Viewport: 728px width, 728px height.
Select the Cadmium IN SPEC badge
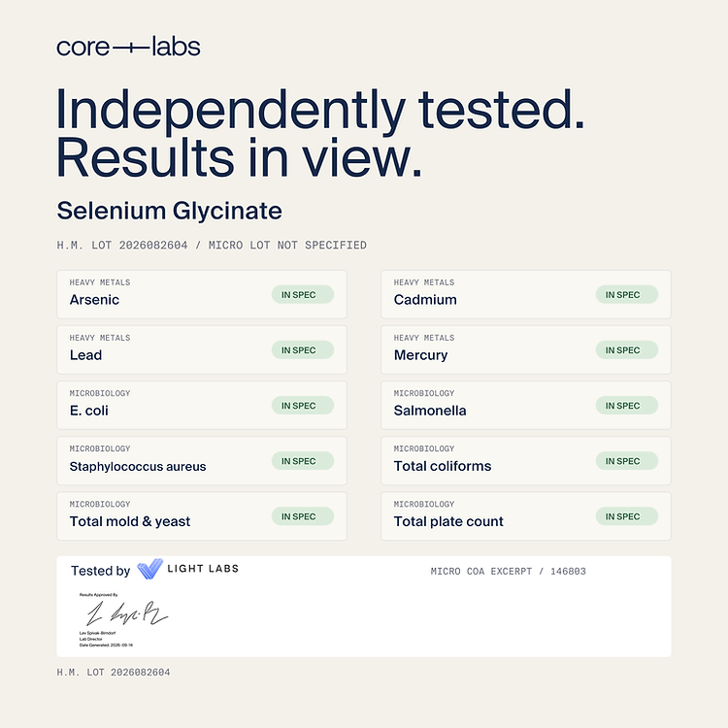click(x=627, y=294)
